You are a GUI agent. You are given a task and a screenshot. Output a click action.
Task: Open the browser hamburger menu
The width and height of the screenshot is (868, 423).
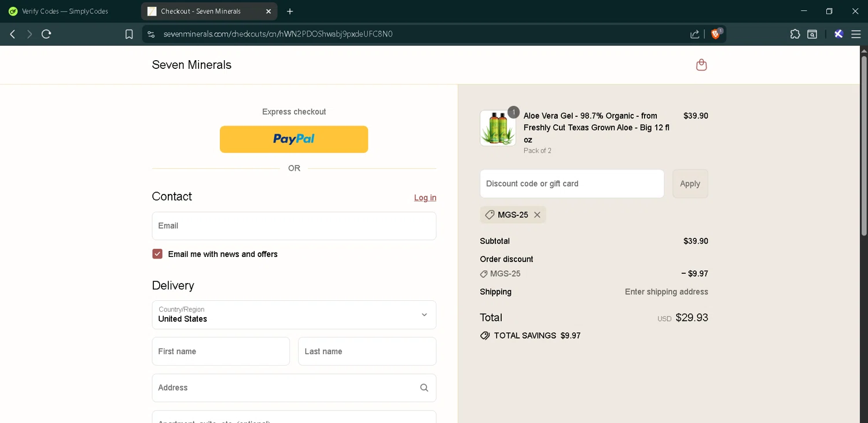[x=856, y=34]
